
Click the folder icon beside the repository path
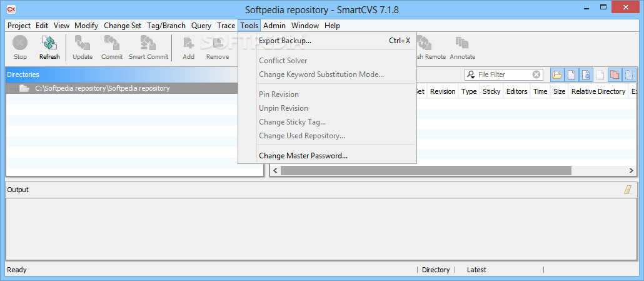tap(24, 88)
